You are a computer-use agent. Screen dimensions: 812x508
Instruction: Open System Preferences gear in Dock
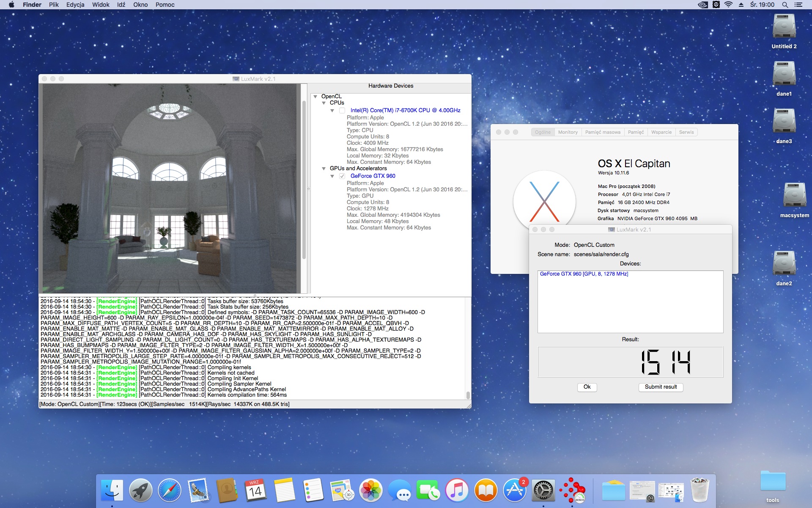(x=543, y=491)
